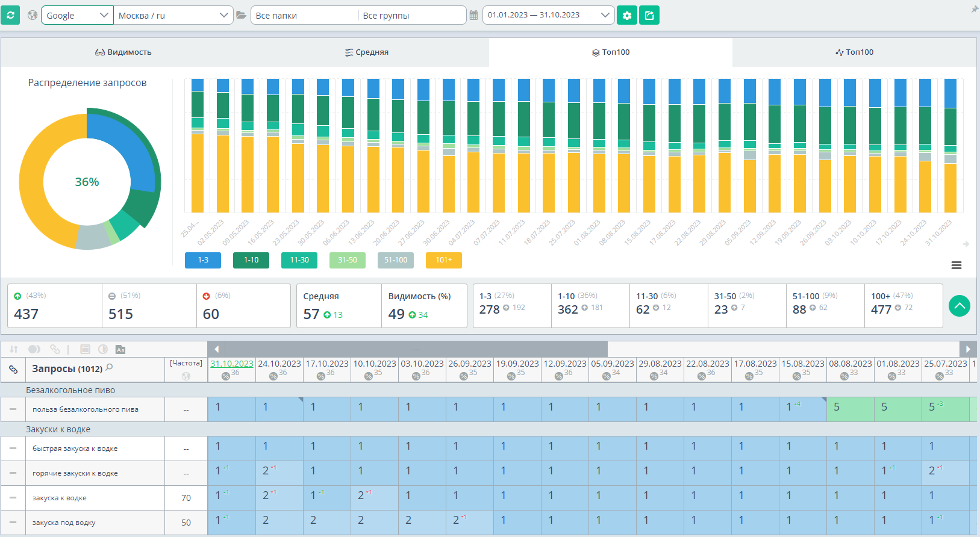Viewport: 980px width, 537px height.
Task: Toggle row for польза безалкогольного пива
Action: tap(13, 409)
